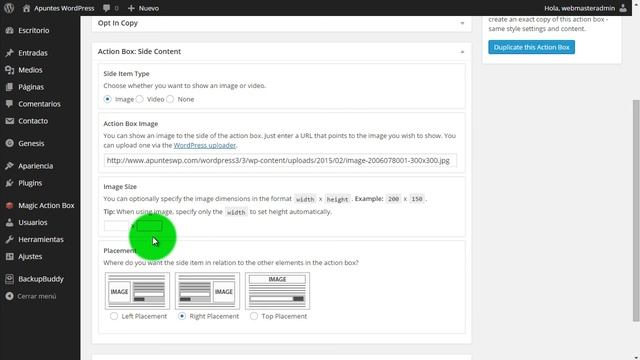Choose Right Placement radio button
The width and height of the screenshot is (640, 360).
pyautogui.click(x=182, y=316)
